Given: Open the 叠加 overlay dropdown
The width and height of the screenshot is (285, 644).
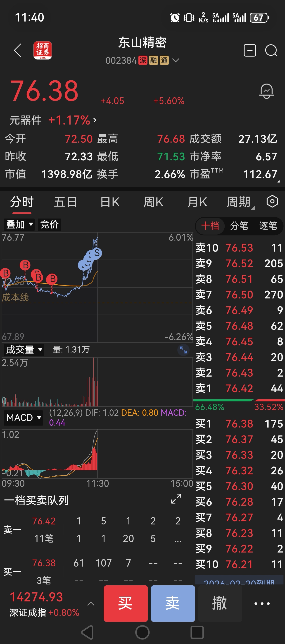Looking at the screenshot, I should (19, 224).
